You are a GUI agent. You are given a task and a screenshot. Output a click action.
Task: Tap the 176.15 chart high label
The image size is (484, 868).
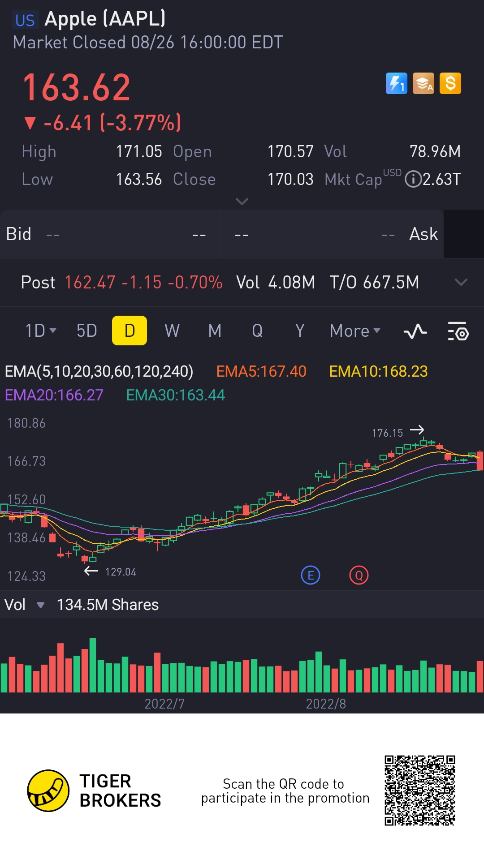pyautogui.click(x=388, y=433)
